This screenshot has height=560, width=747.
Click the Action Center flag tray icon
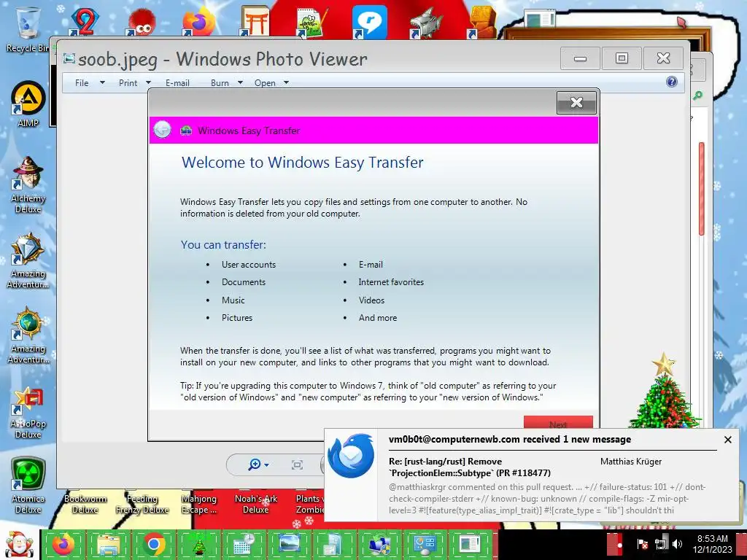point(642,544)
